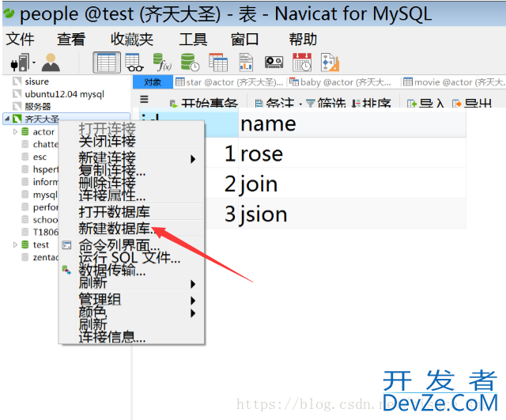This screenshot has width=506, height=420.
Task: Click the actor database icon
Action: pyautogui.click(x=25, y=132)
